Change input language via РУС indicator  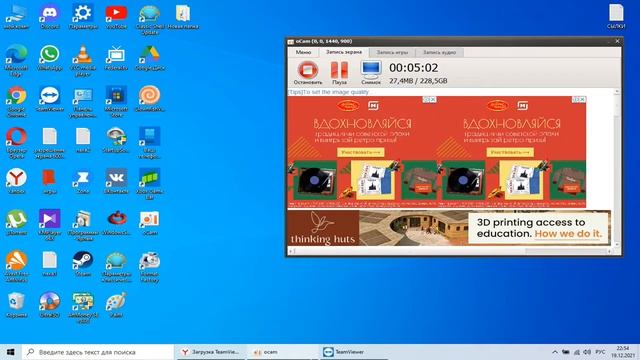pos(600,352)
